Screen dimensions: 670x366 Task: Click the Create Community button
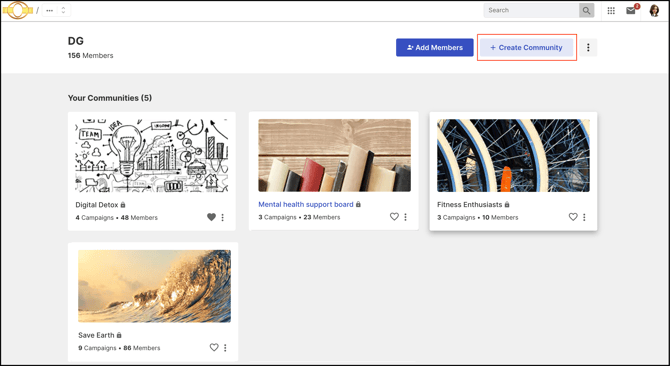[526, 47]
